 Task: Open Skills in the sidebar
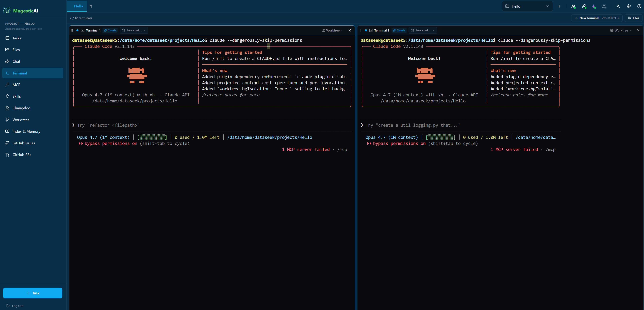[32, 96]
